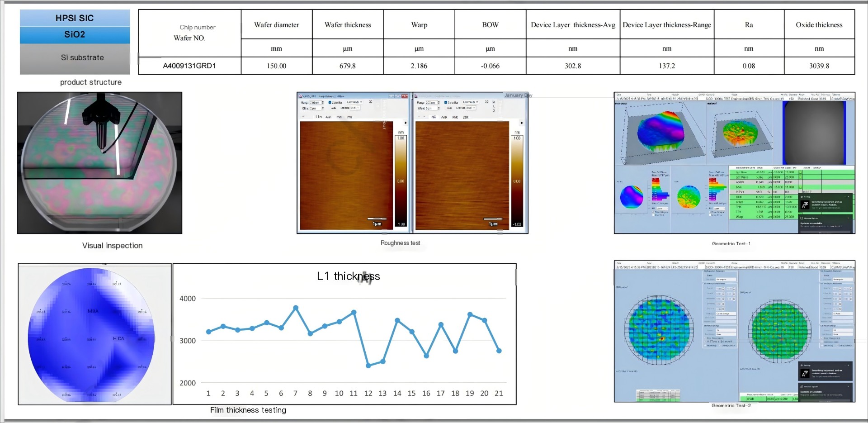Click the language pack notification icon in Geometric Test-1
This screenshot has height=423, width=868.
pyautogui.click(x=805, y=205)
